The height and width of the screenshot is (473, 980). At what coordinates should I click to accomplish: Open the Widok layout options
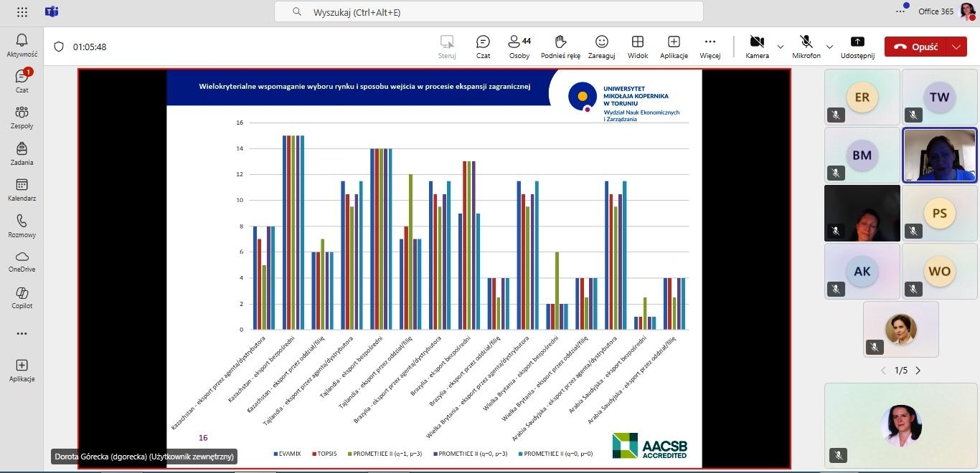tap(637, 47)
